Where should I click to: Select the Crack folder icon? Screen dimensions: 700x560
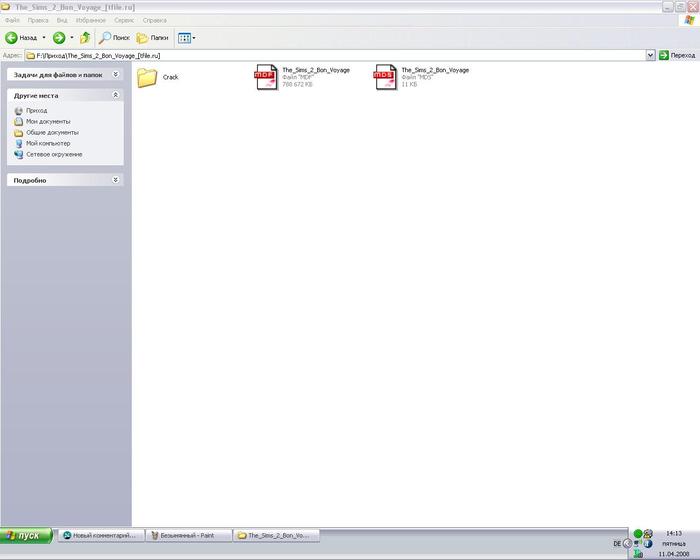147,78
